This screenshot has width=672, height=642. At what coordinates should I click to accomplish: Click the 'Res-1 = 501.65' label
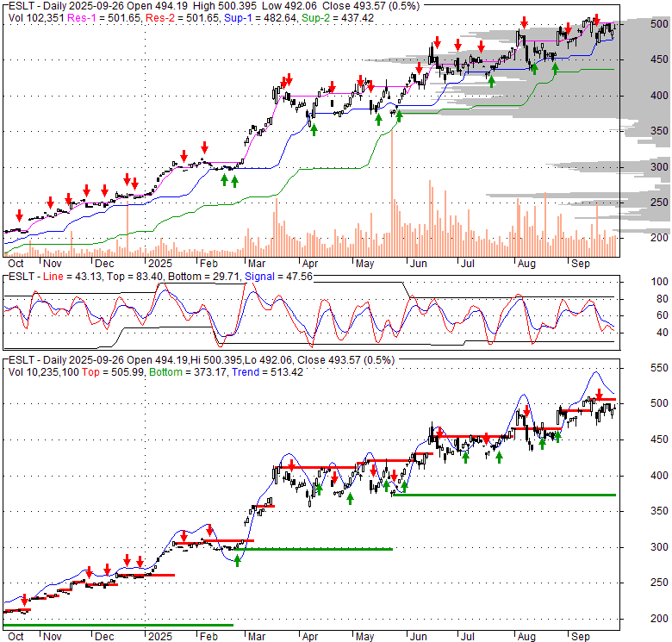coord(104,18)
